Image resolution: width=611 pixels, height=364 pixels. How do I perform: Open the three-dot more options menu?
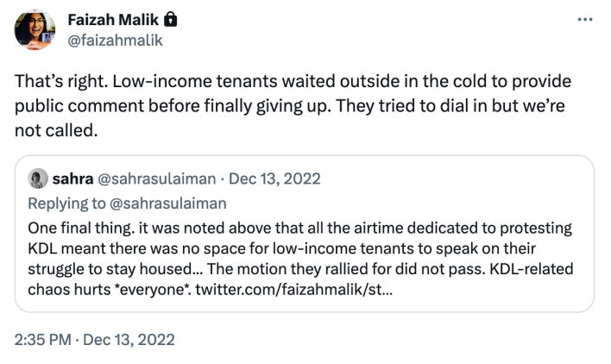point(587,18)
